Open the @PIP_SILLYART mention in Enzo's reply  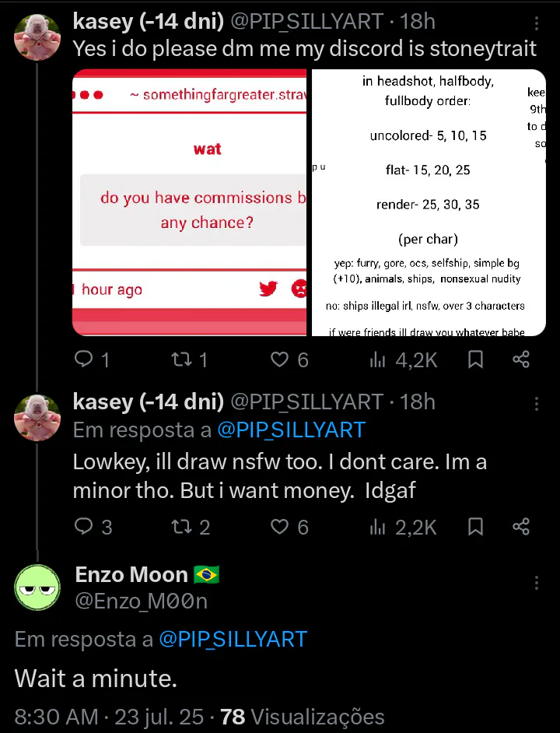click(x=233, y=640)
